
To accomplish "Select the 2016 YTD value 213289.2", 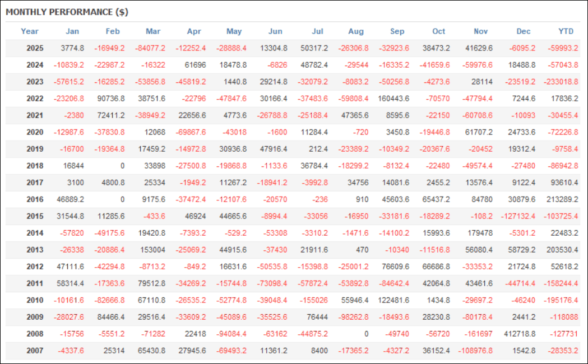I will [x=560, y=199].
